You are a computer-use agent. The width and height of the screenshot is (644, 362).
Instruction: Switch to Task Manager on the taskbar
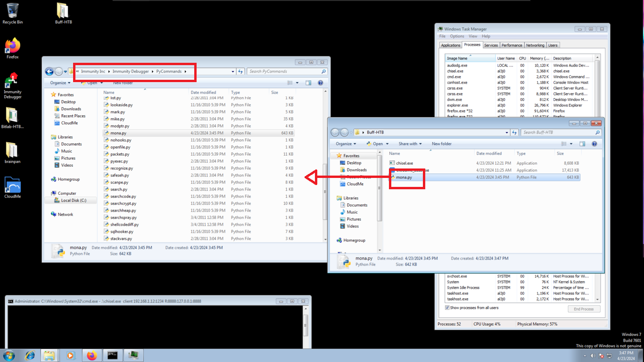point(133,355)
